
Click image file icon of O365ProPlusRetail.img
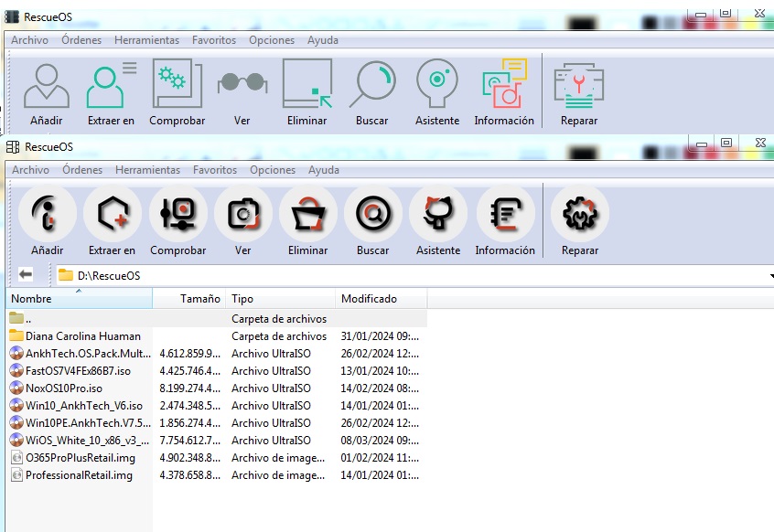16,458
